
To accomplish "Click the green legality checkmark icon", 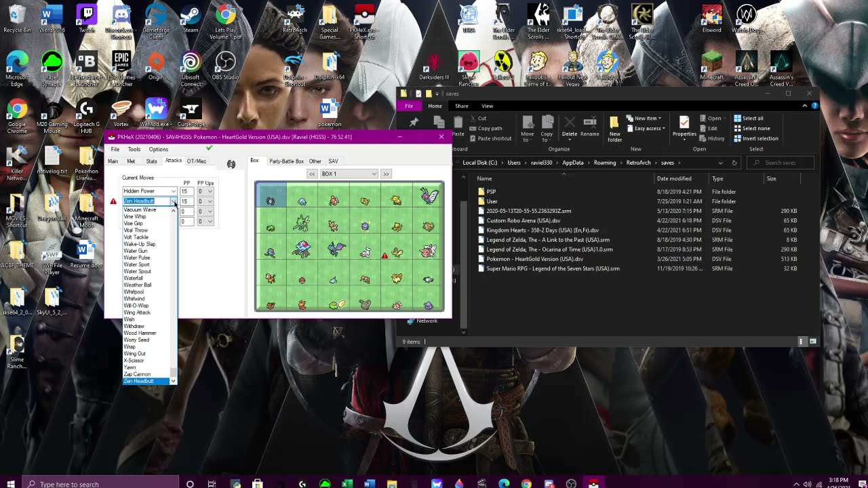I will coord(209,148).
